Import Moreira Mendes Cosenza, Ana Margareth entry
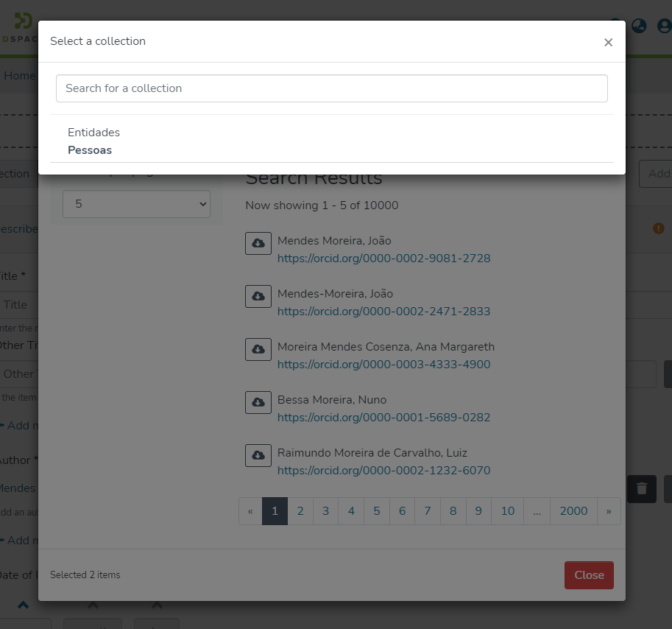Viewport: 672px width, 629px height. [x=258, y=349]
